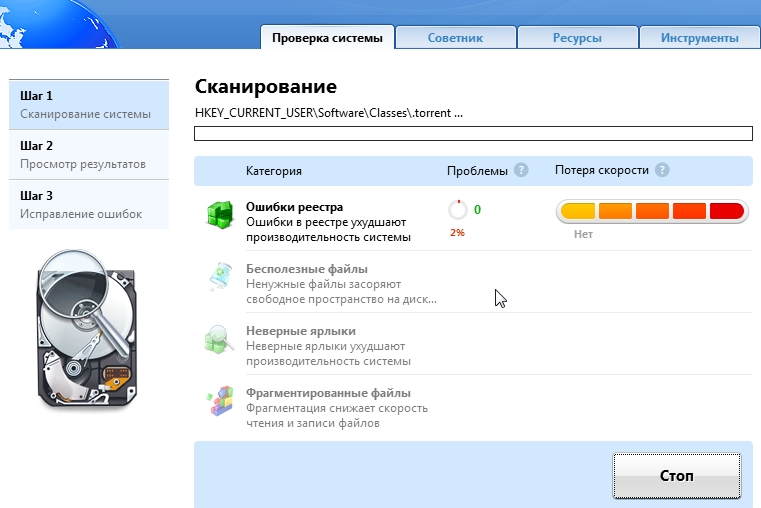This screenshot has height=508, width=761.
Task: Select Шаг 1 Сканирование системы
Action: coord(89,104)
